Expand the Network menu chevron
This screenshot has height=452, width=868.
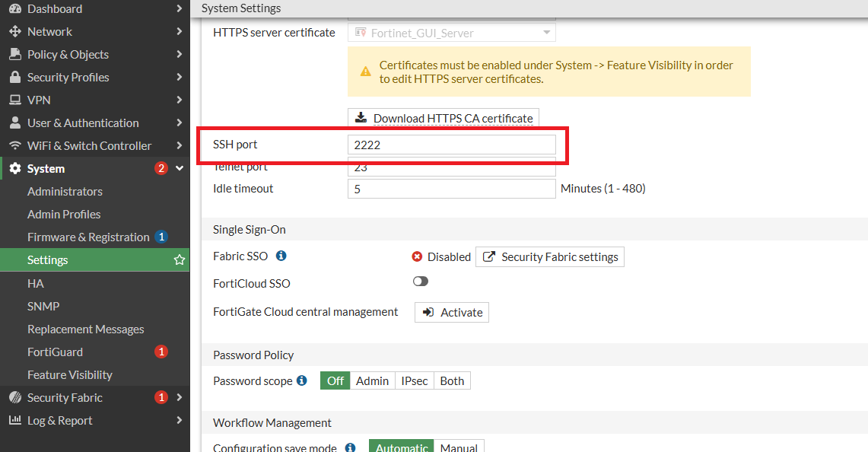[179, 31]
